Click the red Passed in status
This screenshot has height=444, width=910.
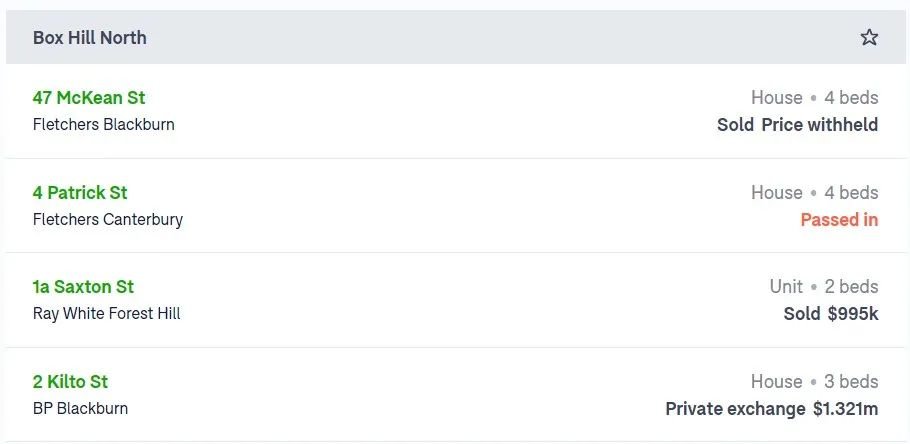pyautogui.click(x=839, y=219)
